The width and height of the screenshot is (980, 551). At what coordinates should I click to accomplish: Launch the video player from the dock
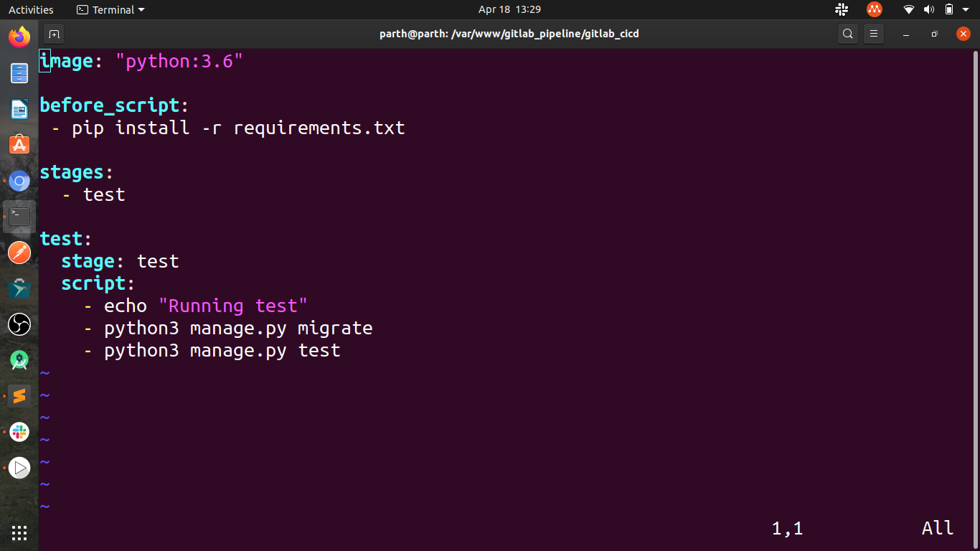coord(19,468)
